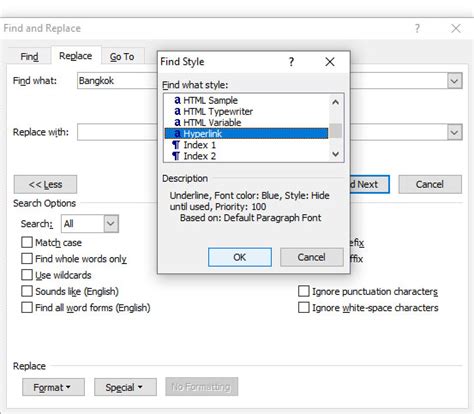Switch to the Replace tab
474x414 pixels.
[76, 56]
